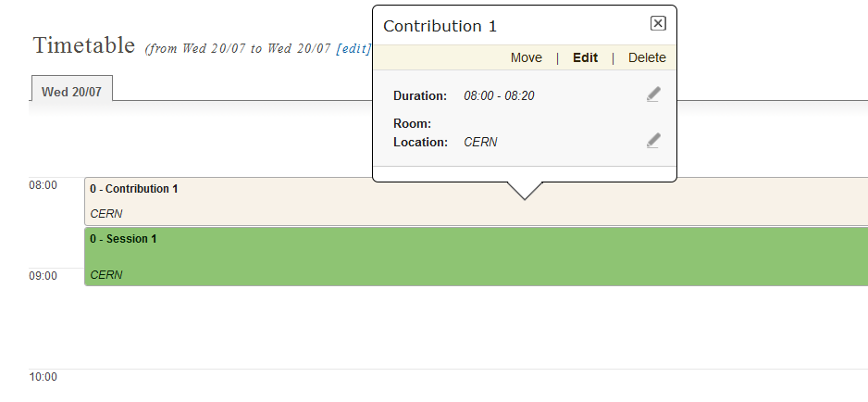868x402 pixels.
Task: Choose Edit in the popup toolbar
Action: [585, 57]
